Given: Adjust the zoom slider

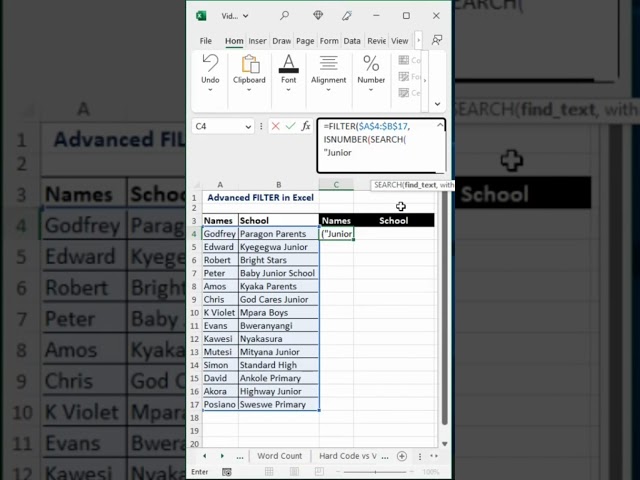Looking at the screenshot, I should point(374,472).
